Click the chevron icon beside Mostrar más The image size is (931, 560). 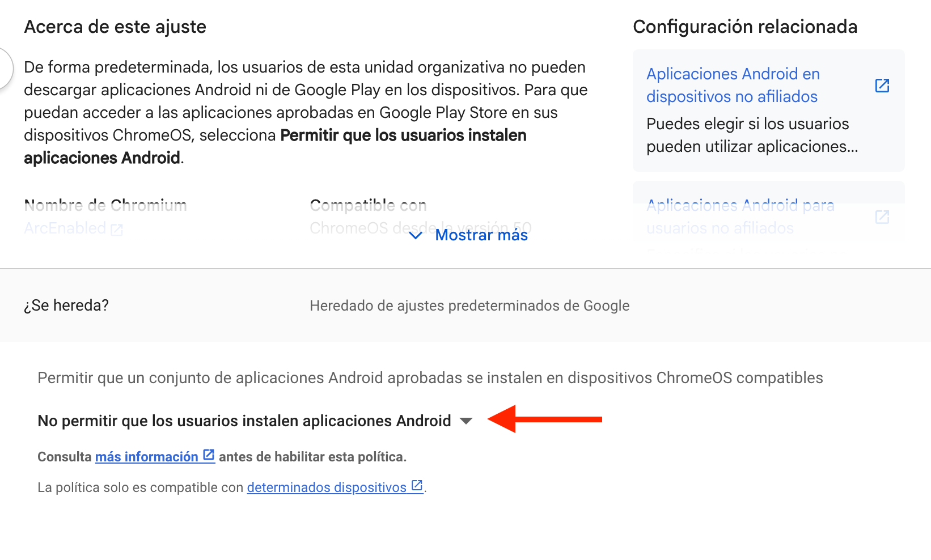pyautogui.click(x=416, y=235)
